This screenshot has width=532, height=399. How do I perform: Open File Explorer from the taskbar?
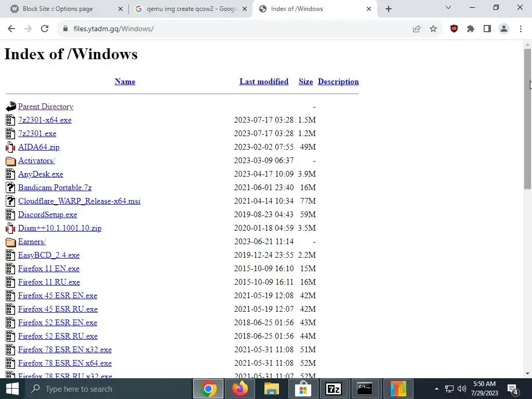pos(271,389)
